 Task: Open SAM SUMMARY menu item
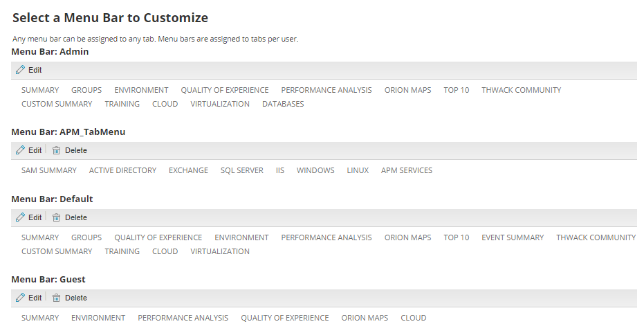pyautogui.click(x=48, y=170)
